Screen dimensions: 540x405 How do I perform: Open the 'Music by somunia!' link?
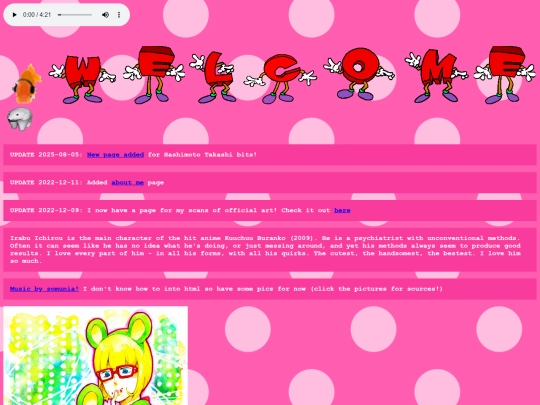click(x=44, y=289)
